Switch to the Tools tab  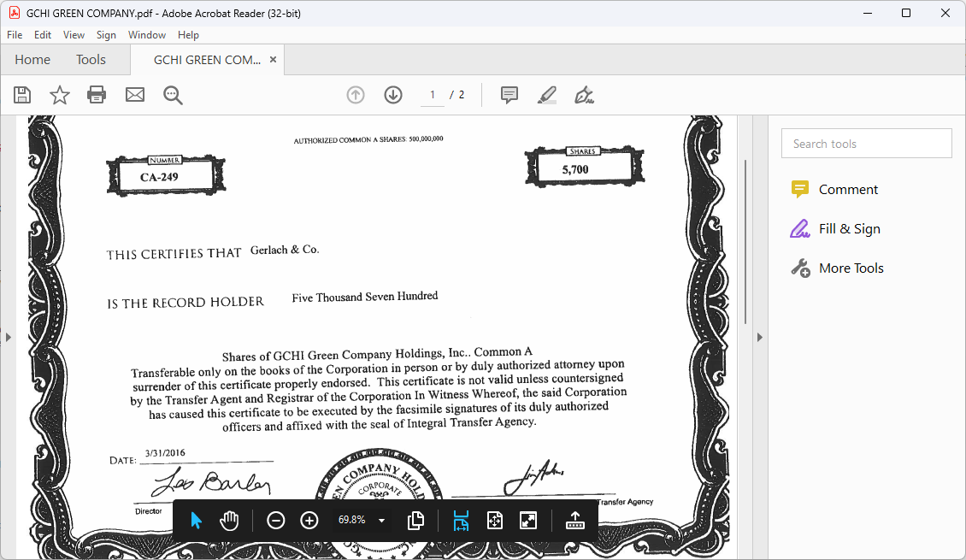91,60
